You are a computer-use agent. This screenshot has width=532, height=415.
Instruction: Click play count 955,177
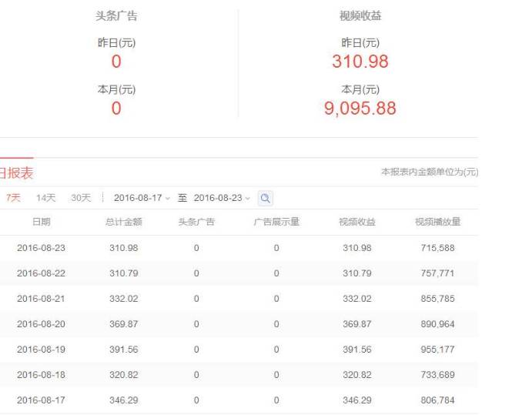click(x=437, y=350)
